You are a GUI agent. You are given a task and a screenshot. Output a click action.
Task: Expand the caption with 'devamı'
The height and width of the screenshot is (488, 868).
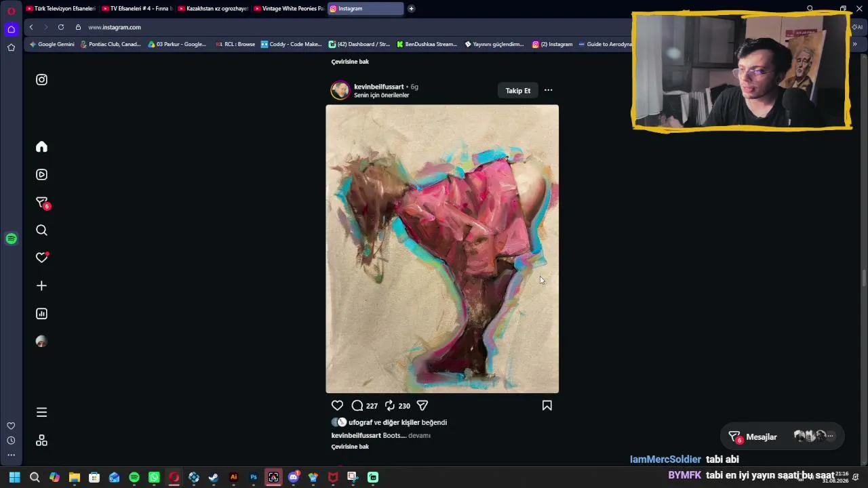419,436
